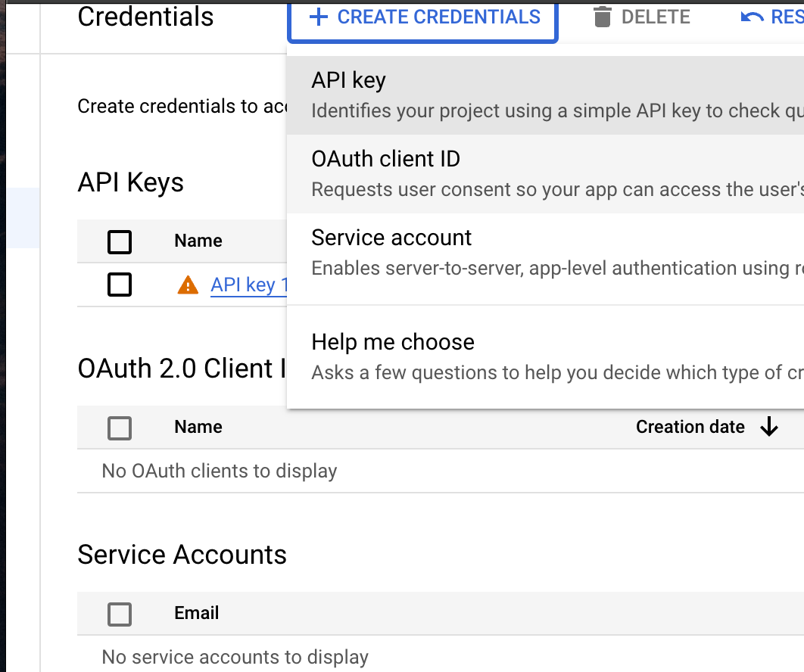The height and width of the screenshot is (672, 804).
Task: Click the Name column header in API Keys table
Action: point(198,241)
